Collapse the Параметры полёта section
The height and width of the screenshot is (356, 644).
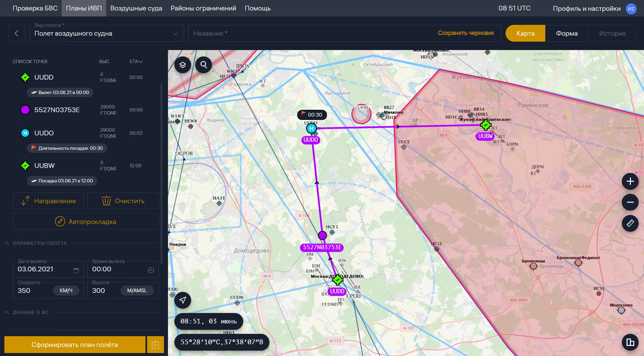[7, 243]
